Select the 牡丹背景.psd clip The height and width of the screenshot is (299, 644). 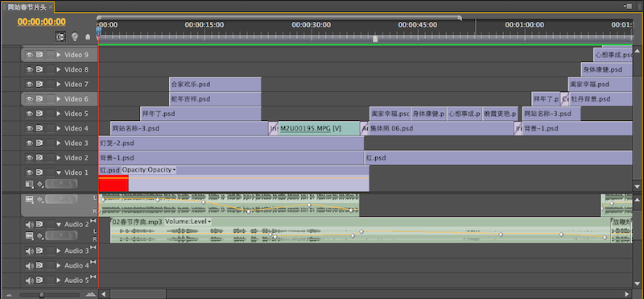point(601,99)
